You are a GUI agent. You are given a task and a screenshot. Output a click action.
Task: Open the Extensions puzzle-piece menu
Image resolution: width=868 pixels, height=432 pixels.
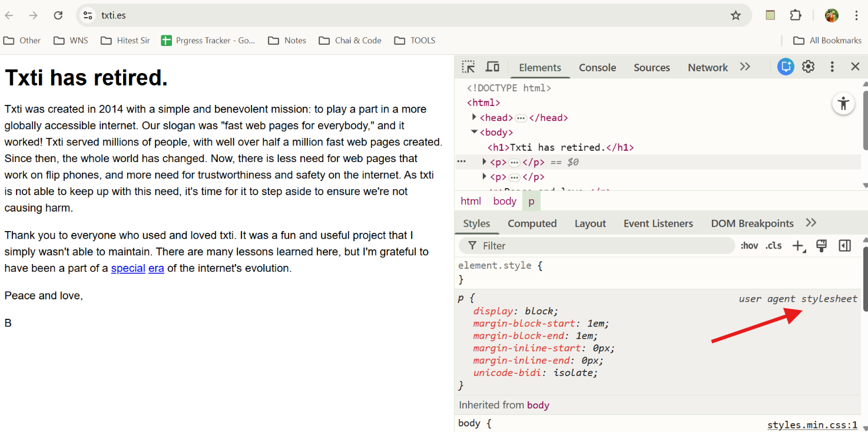[796, 15]
